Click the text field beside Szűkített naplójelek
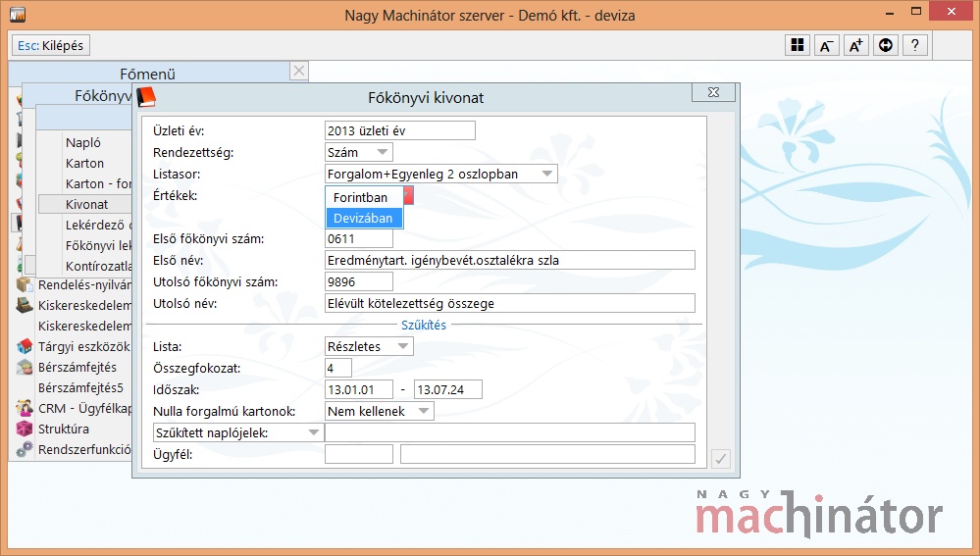980x556 pixels. pos(510,432)
